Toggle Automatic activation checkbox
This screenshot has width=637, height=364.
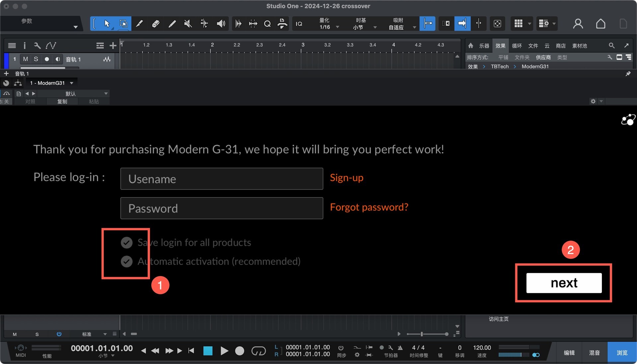coord(126,261)
